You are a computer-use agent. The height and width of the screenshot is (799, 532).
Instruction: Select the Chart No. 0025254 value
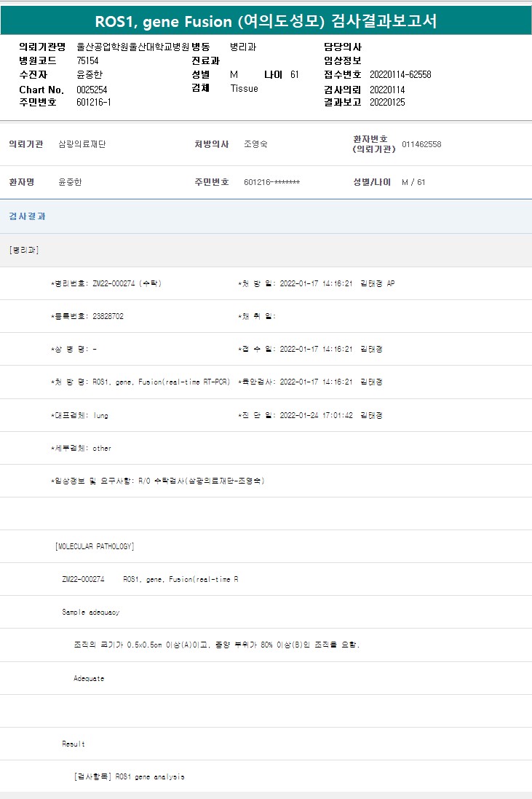[92, 90]
